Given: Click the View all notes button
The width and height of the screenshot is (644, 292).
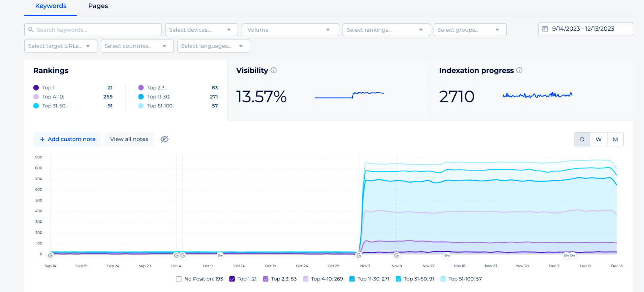Looking at the screenshot, I should pyautogui.click(x=129, y=139).
